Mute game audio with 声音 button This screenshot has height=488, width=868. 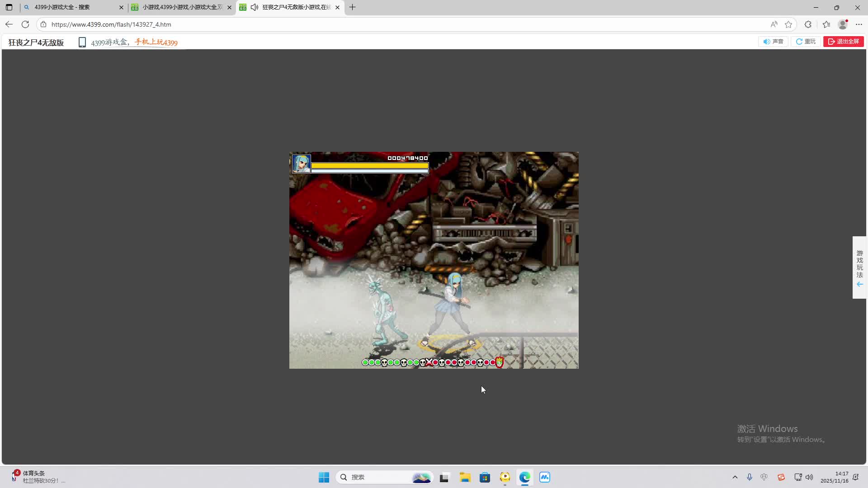(773, 42)
